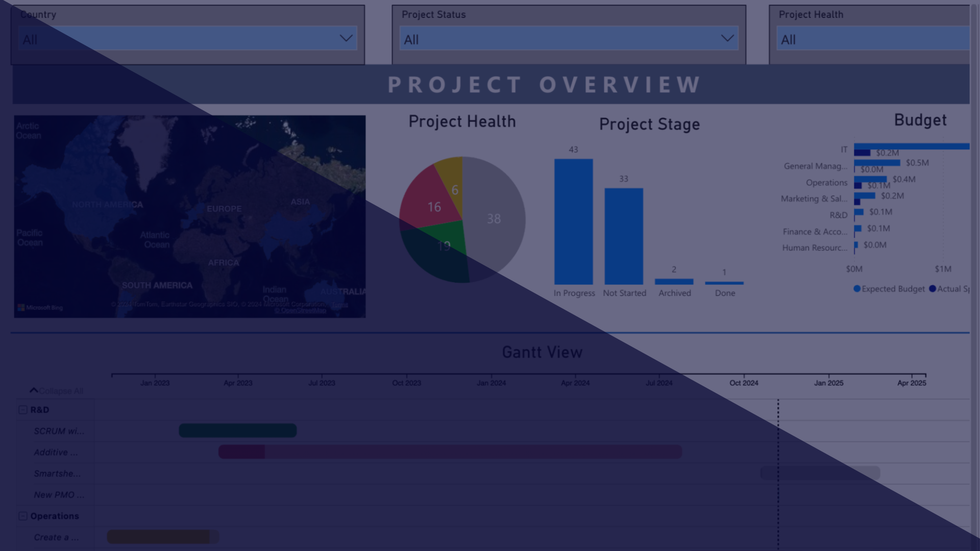Select the In Progress bar in Project Stage
The height and width of the screenshot is (551, 980).
[x=574, y=222]
